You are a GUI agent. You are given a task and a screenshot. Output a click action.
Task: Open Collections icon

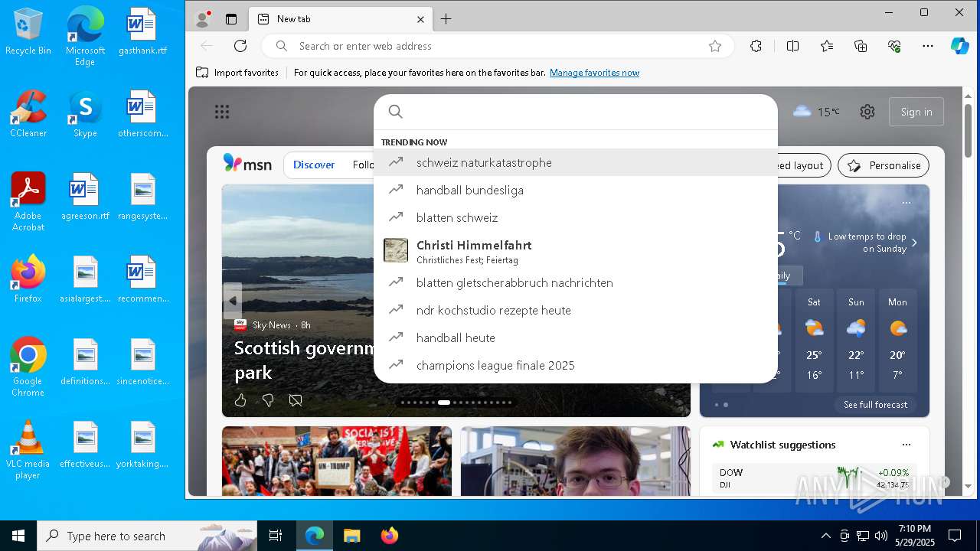tap(861, 46)
